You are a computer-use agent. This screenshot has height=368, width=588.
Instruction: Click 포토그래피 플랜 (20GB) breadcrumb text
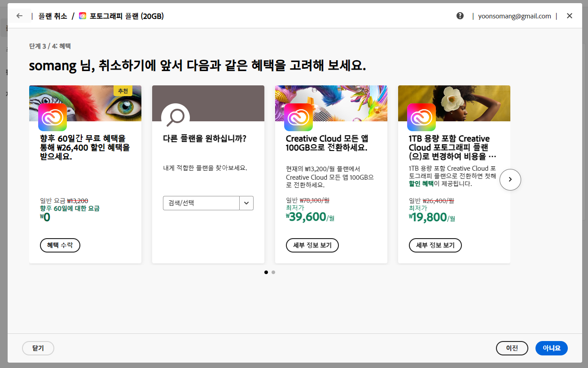click(x=127, y=16)
